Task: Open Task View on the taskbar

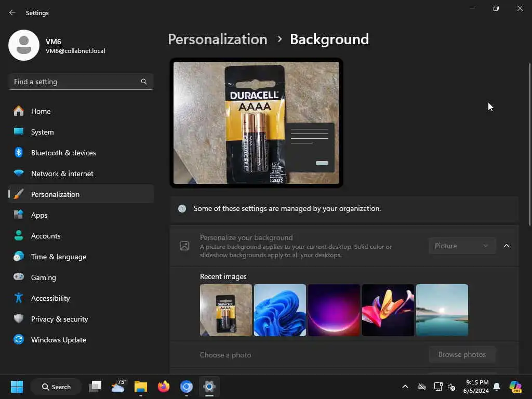Action: click(x=95, y=387)
